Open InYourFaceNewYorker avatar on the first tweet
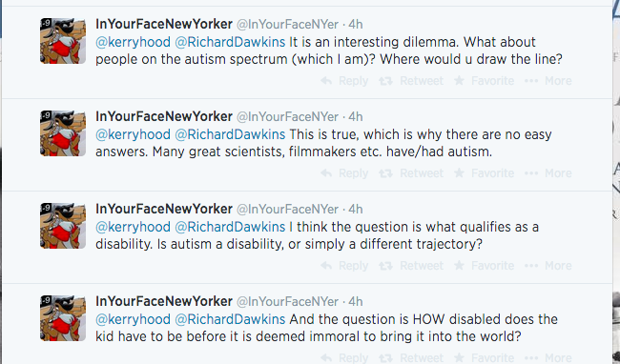The width and height of the screenshot is (620, 364). tap(63, 41)
